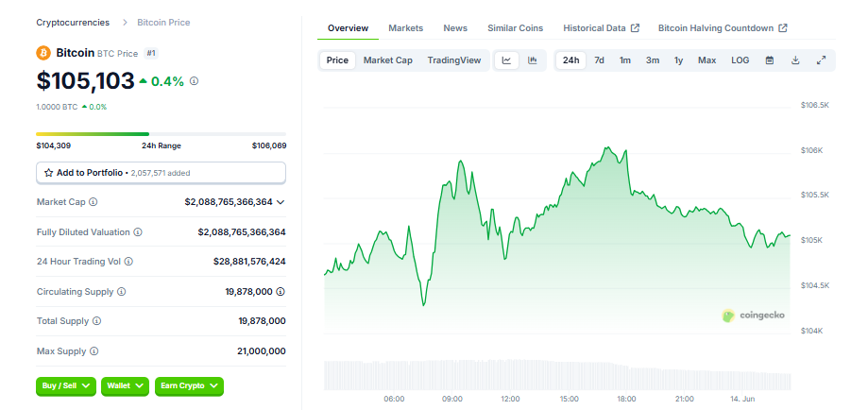Open the Overview tab

(348, 28)
